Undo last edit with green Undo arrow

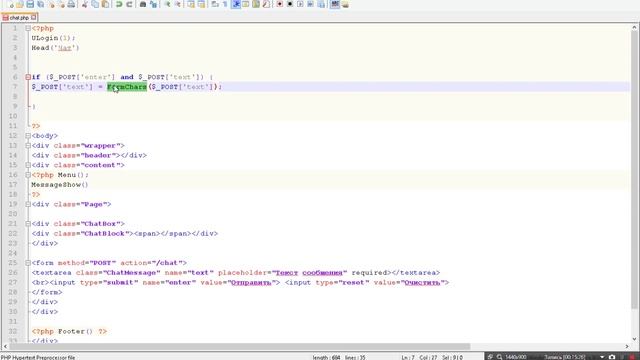[119, 4]
